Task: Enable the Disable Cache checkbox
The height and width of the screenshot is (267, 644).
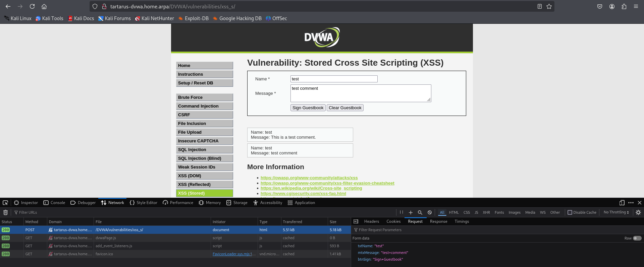Action: click(570, 212)
